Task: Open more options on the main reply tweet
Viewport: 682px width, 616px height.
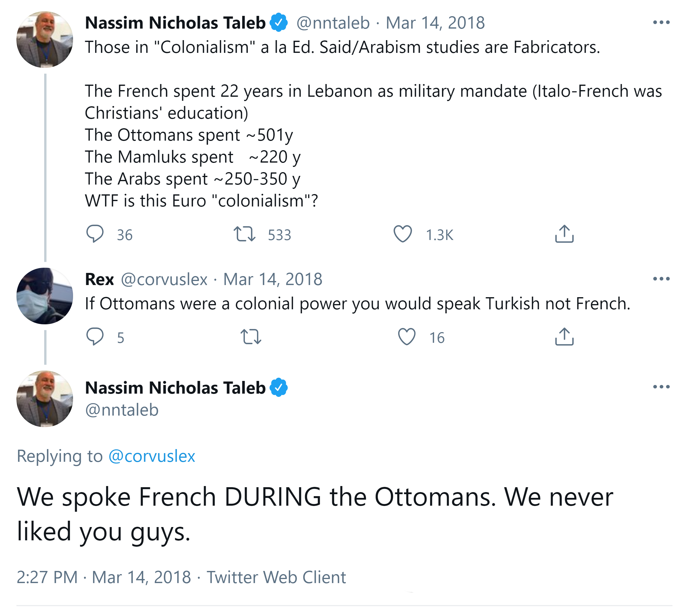Action: [661, 387]
